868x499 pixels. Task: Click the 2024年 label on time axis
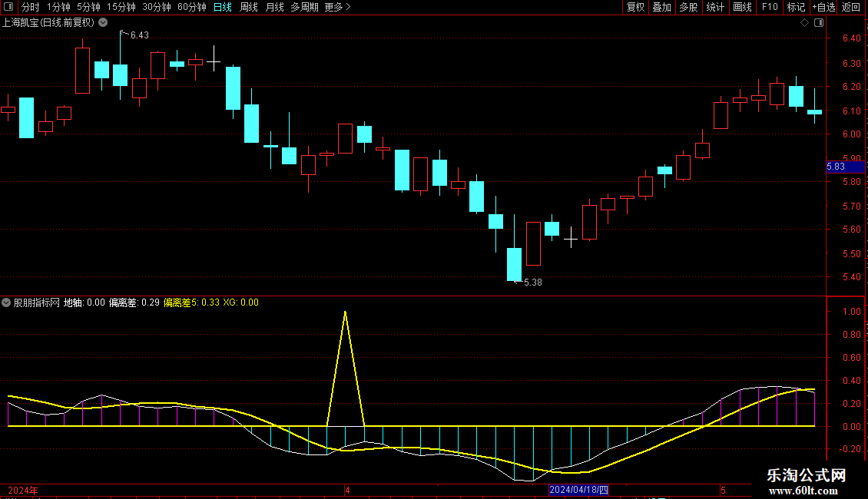23,490
